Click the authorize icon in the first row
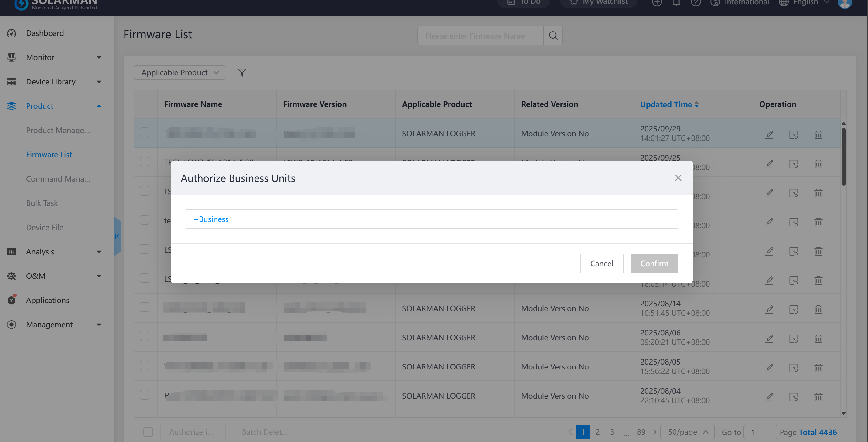Image resolution: width=868 pixels, height=442 pixels. (x=794, y=135)
